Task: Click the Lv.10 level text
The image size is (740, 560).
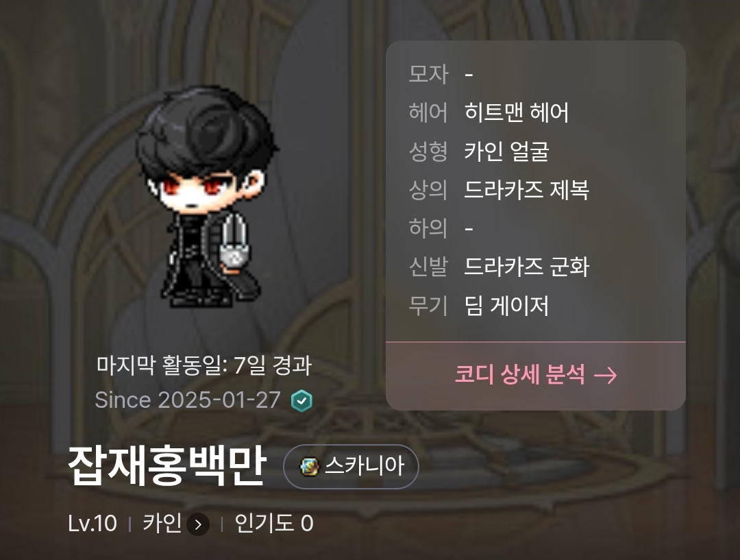Action: pos(92,524)
